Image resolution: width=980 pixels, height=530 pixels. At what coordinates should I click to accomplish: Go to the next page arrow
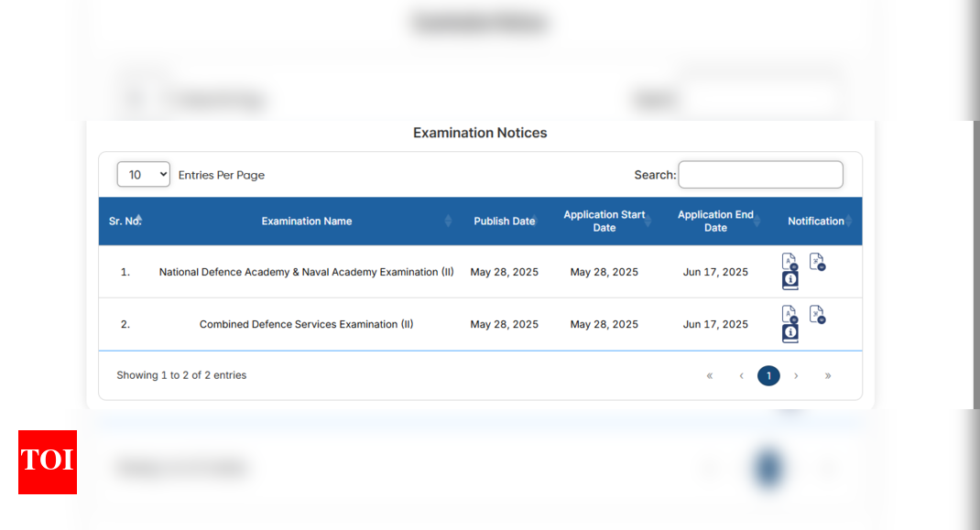point(796,375)
